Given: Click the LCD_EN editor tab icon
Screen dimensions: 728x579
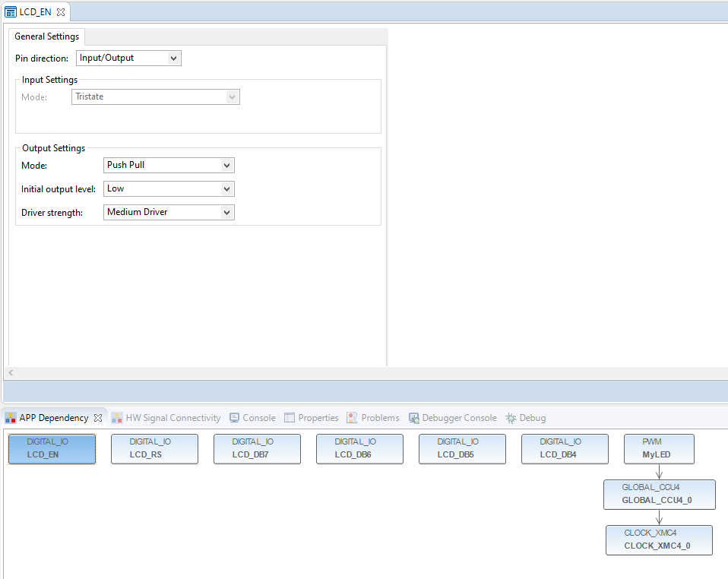Looking at the screenshot, I should pyautogui.click(x=10, y=12).
